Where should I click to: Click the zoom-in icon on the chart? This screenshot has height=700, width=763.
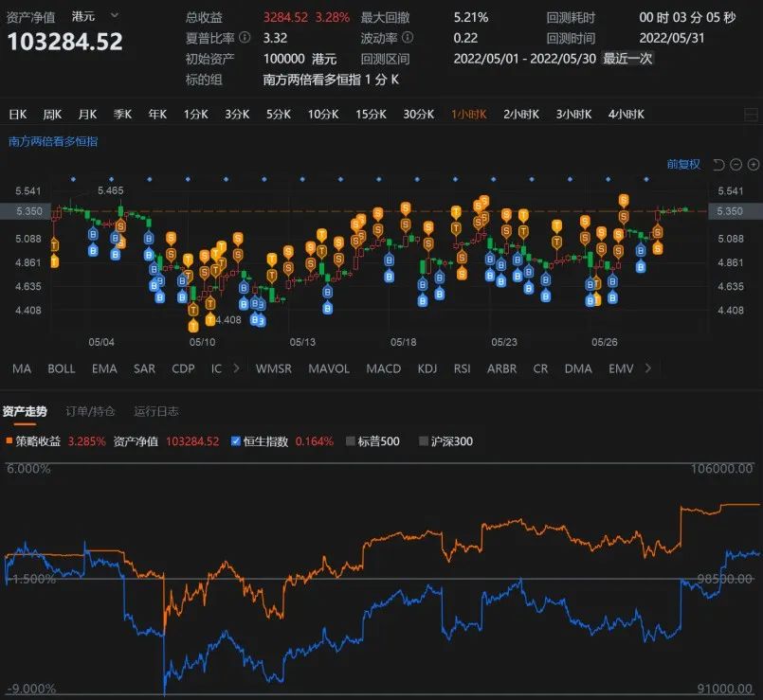754,165
